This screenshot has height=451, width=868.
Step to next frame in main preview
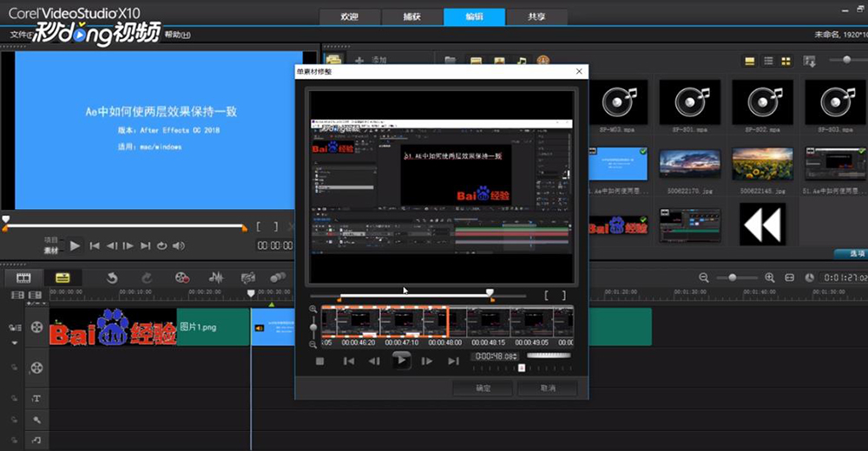128,245
